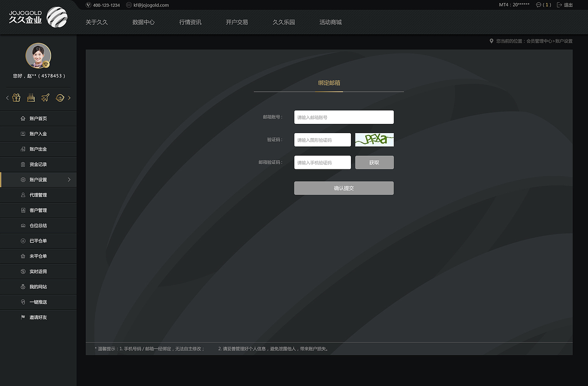Go to 实时返佣 in the sidebar
This screenshot has width=588, height=386.
[x=38, y=271]
